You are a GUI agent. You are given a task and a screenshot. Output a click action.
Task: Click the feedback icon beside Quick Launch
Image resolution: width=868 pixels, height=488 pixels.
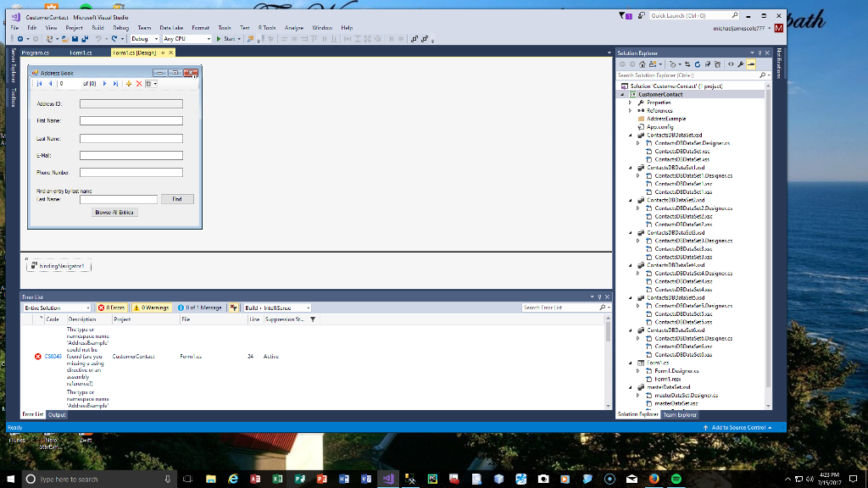pos(641,15)
